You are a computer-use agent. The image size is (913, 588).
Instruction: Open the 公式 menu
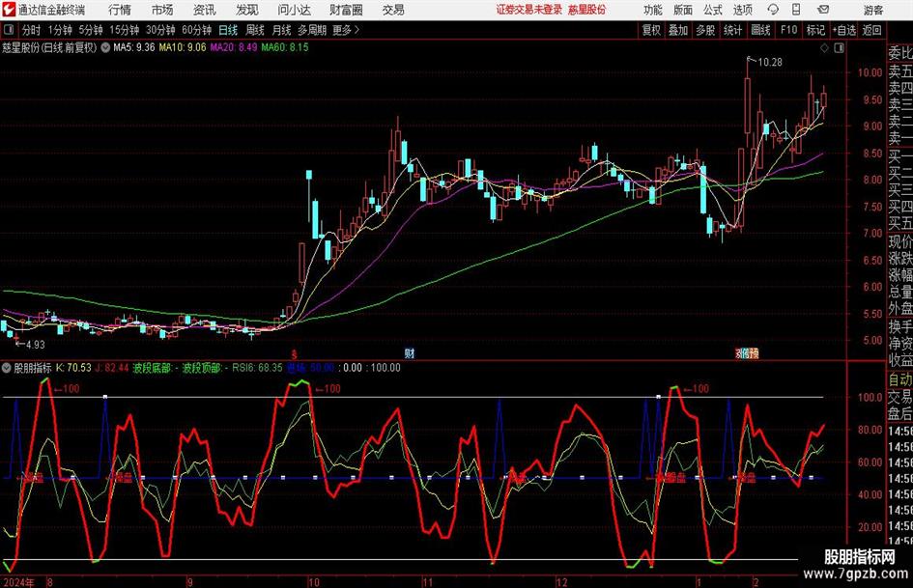click(x=713, y=10)
